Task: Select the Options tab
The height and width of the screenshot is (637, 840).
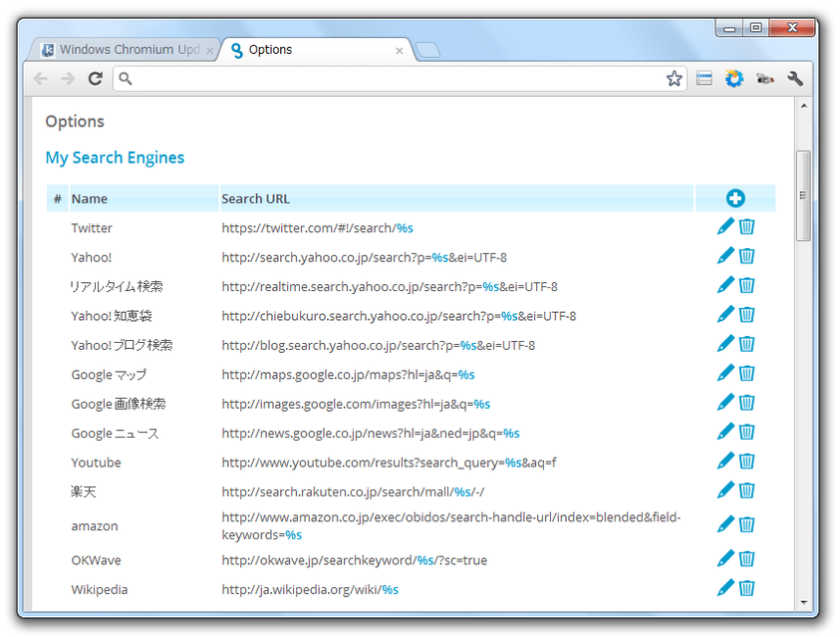Action: tap(316, 50)
